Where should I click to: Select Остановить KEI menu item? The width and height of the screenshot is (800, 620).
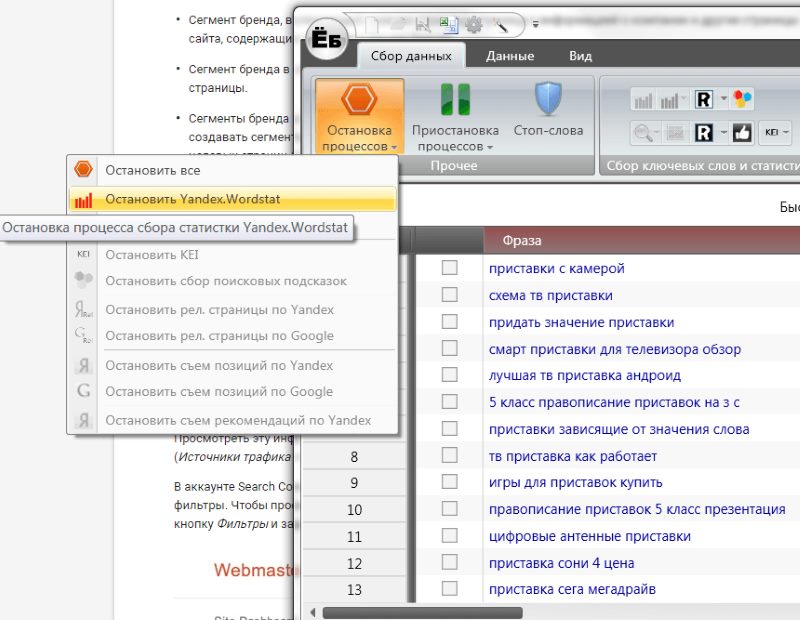point(232,254)
